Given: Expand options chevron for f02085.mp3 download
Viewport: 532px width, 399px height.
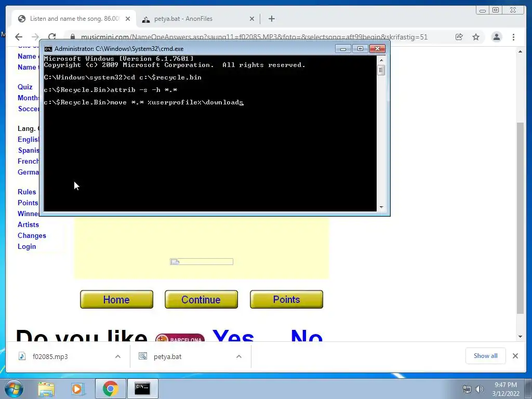Looking at the screenshot, I should pos(118,356).
